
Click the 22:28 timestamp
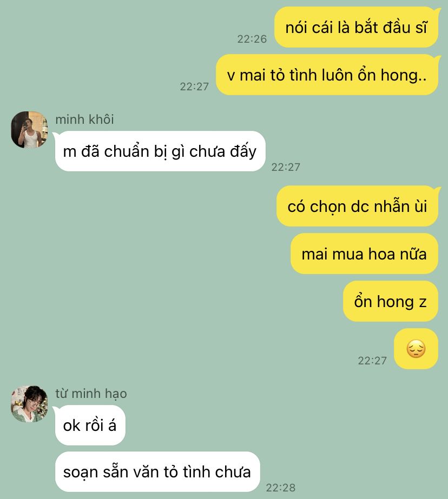tap(280, 488)
